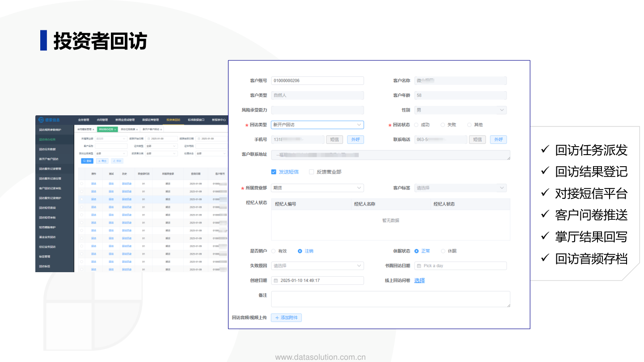This screenshot has height=362, width=644.
Task: Open 短信模板维护 in the sidebar
Action: (55, 227)
